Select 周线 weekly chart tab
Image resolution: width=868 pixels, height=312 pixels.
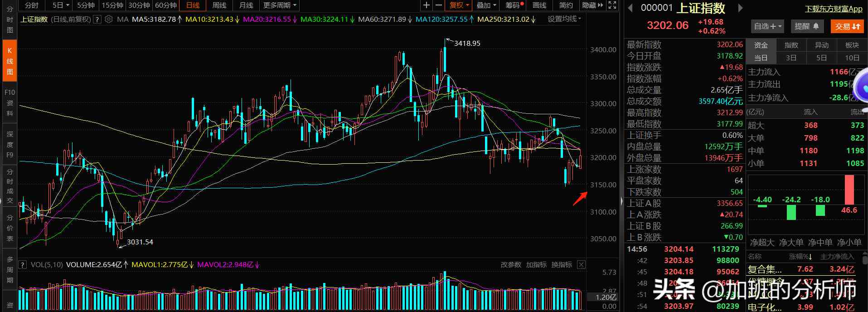point(219,5)
